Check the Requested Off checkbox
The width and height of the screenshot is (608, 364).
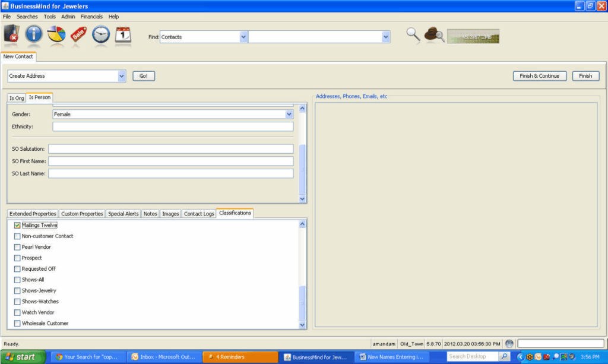tap(17, 268)
